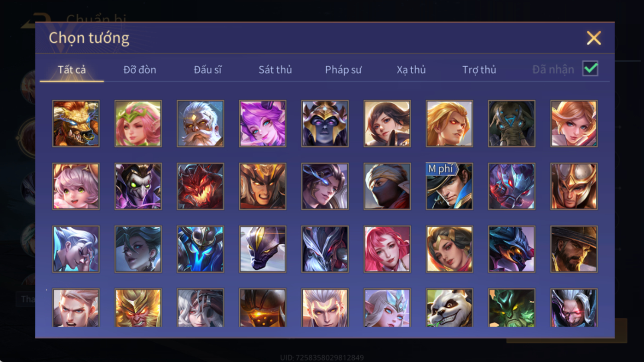Screen dimensions: 644x362
Task: Select the golden monkey king hero
Action: [x=138, y=308]
